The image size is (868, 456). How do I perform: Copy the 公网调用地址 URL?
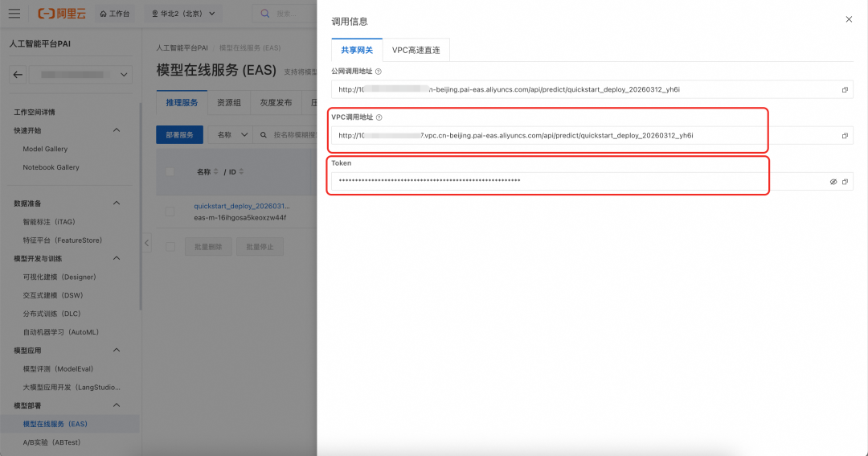pos(845,90)
